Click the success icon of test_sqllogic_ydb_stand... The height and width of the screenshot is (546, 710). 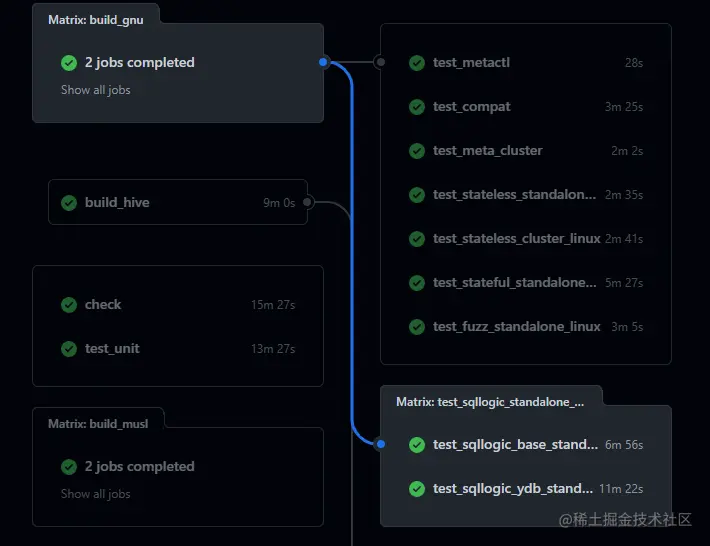coord(417,489)
